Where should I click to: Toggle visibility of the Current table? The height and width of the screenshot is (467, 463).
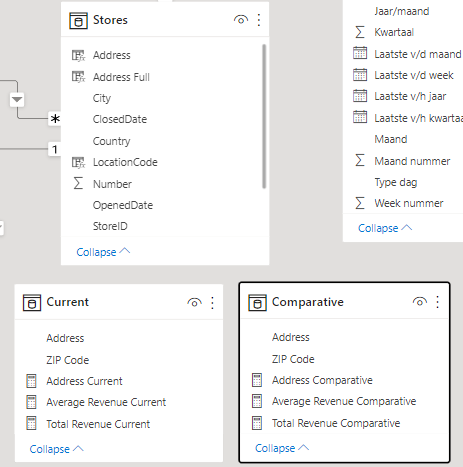click(194, 303)
